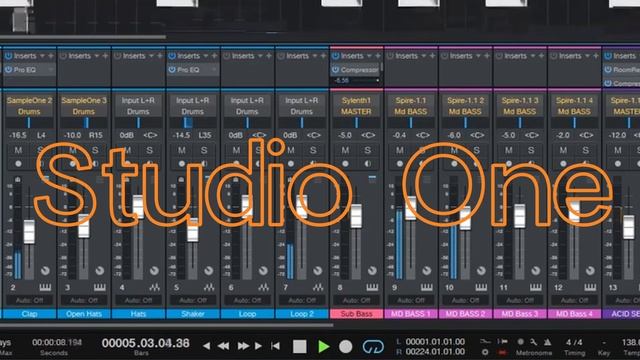Screen dimensions: 640x360
Task: Open instrument editor keyboard icon on Clap channel
Action: [45, 288]
